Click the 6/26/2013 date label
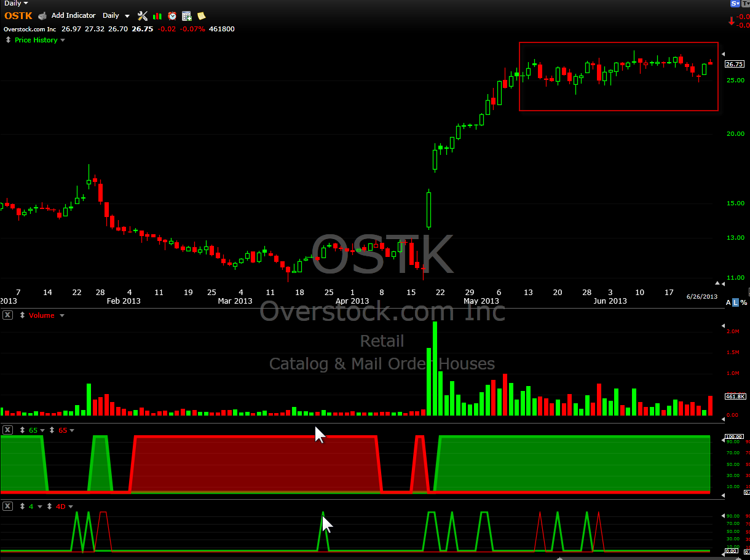This screenshot has height=560, width=750. [702, 296]
